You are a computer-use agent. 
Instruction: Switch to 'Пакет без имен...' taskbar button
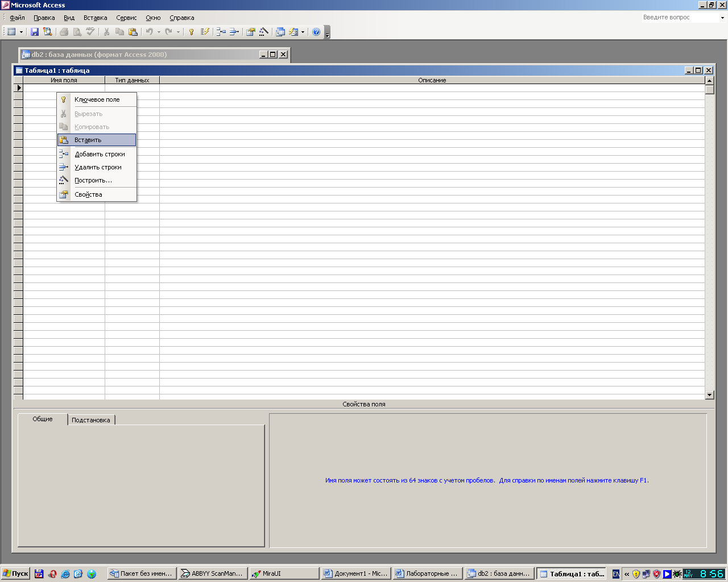click(142, 573)
